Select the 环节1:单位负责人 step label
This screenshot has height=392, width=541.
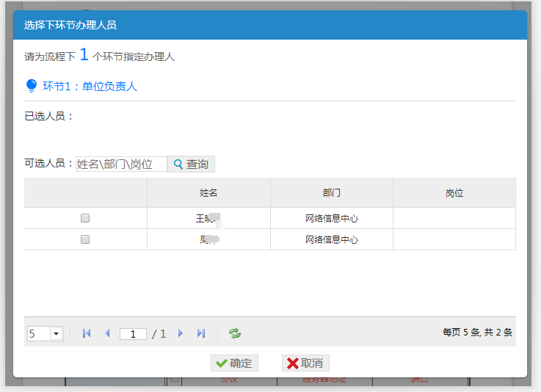[x=90, y=87]
